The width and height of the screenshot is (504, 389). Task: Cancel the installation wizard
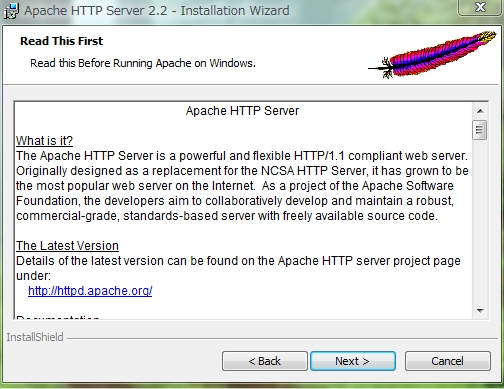pos(448,361)
